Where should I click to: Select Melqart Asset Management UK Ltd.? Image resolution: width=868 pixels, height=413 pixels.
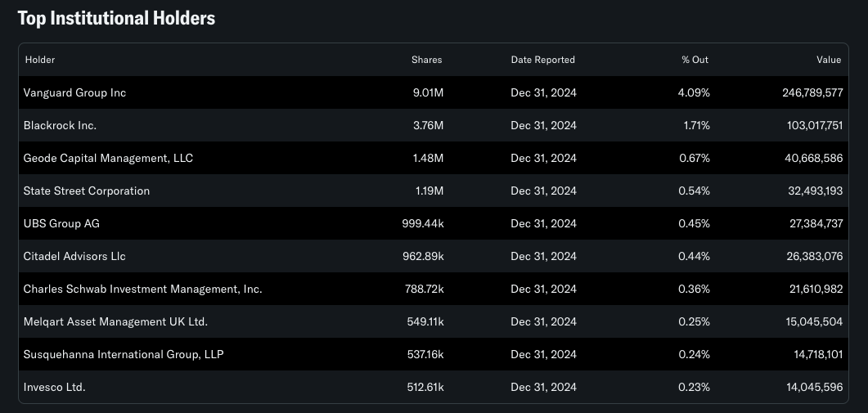coord(115,321)
